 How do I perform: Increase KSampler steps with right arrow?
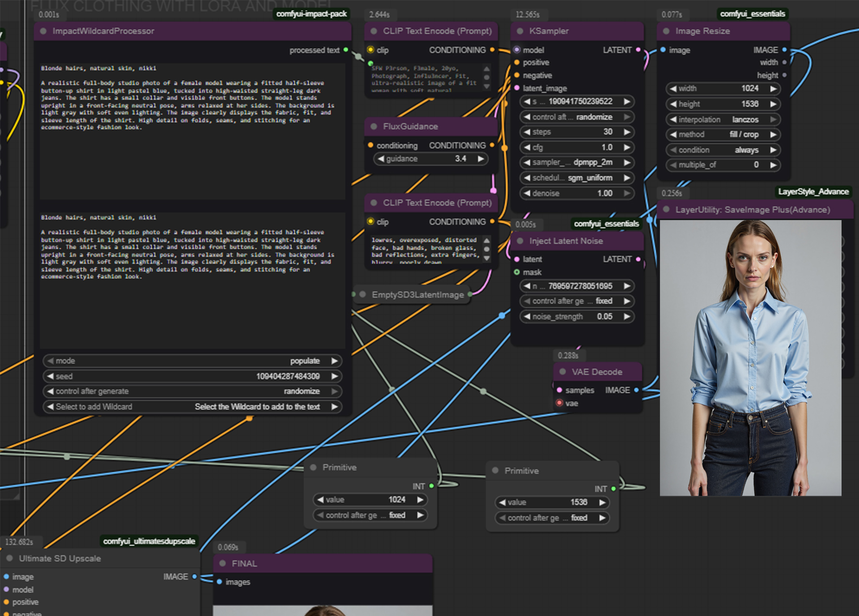627,132
